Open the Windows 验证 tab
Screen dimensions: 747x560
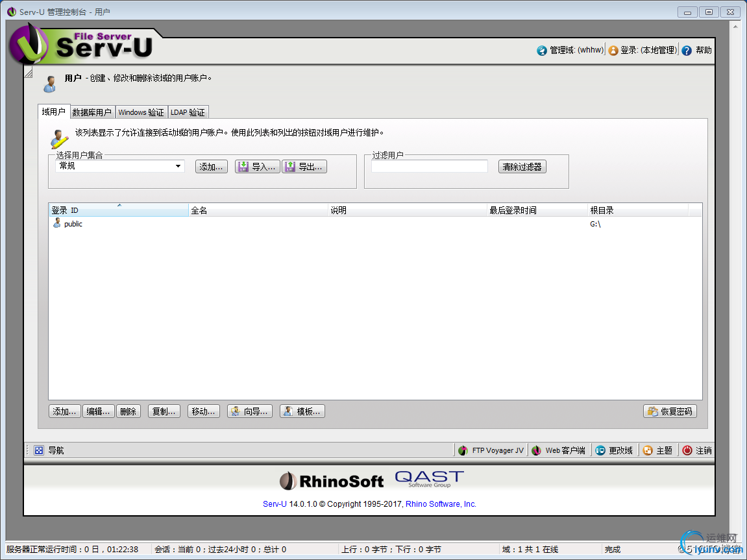141,112
